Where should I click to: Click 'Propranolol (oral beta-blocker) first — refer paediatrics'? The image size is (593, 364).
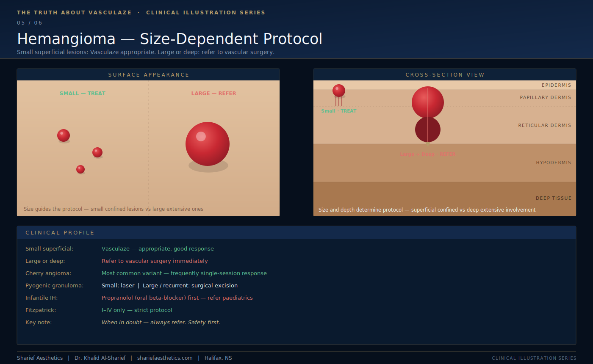pos(177,298)
